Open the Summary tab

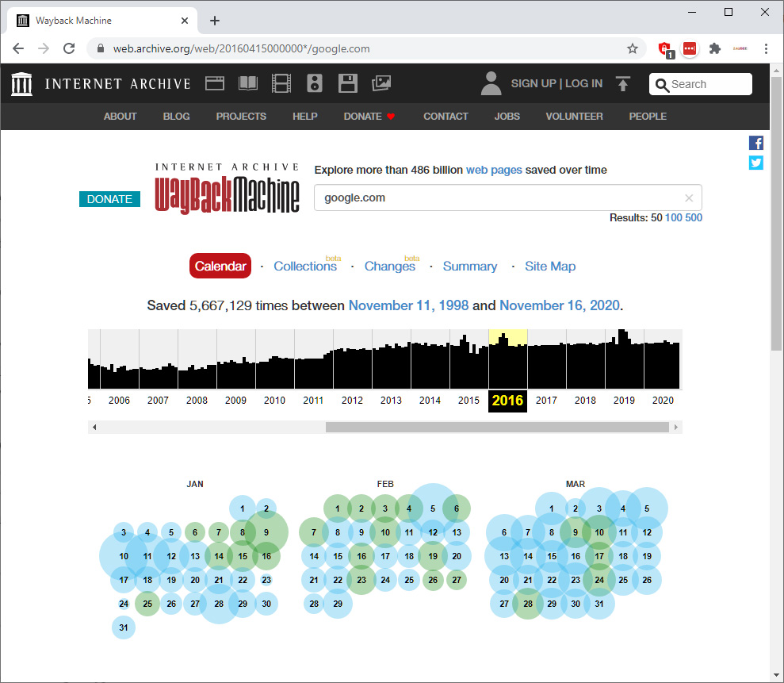[470, 267]
